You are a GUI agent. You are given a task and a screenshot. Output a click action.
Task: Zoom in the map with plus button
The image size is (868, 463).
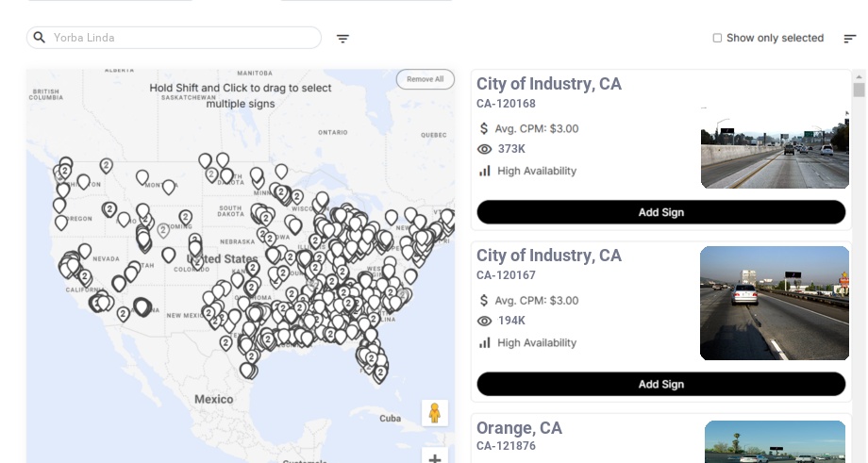[x=434, y=458]
